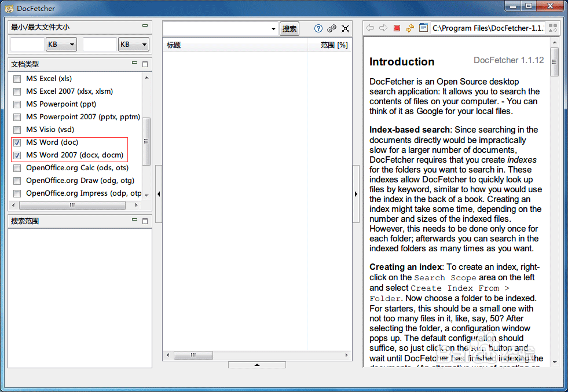Click the up arrow handle below results
Screen dimensions: 568x392
[x=257, y=365]
